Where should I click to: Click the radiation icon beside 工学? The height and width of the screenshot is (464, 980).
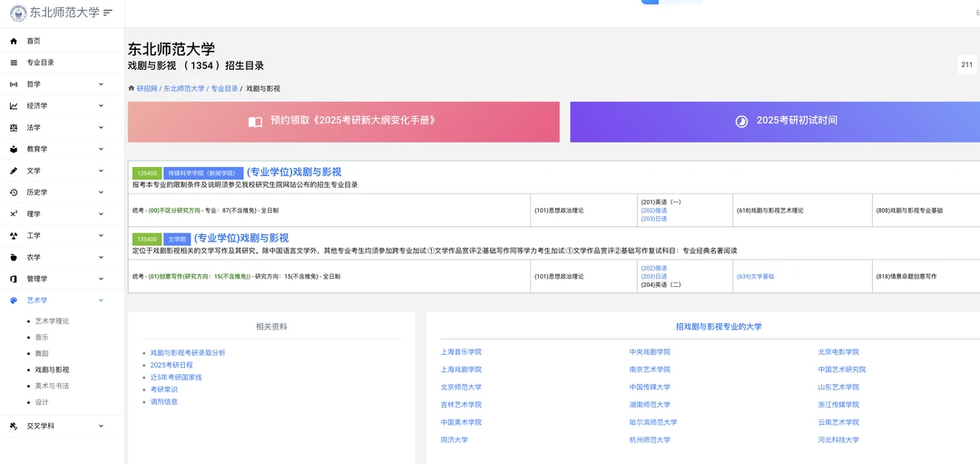pyautogui.click(x=14, y=236)
